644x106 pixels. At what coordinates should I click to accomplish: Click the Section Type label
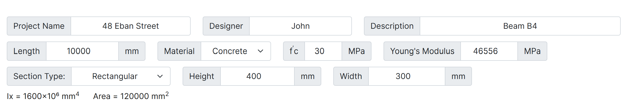click(x=39, y=76)
